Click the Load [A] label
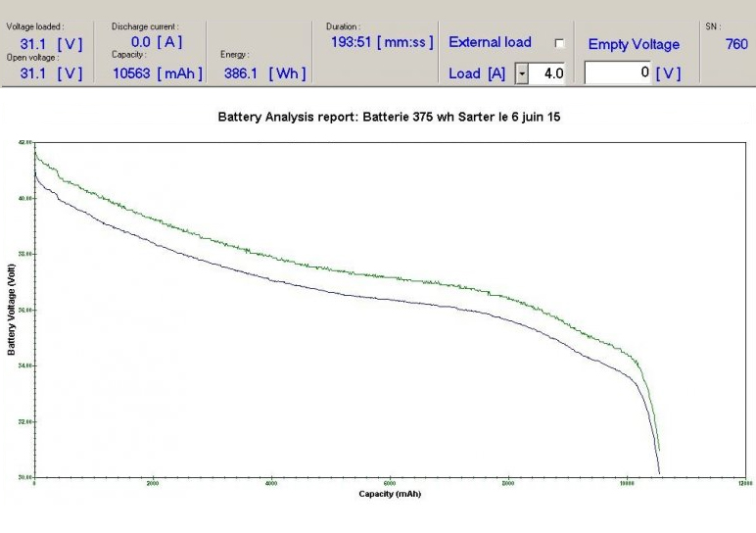Image resolution: width=756 pixels, height=533 pixels. click(x=477, y=73)
